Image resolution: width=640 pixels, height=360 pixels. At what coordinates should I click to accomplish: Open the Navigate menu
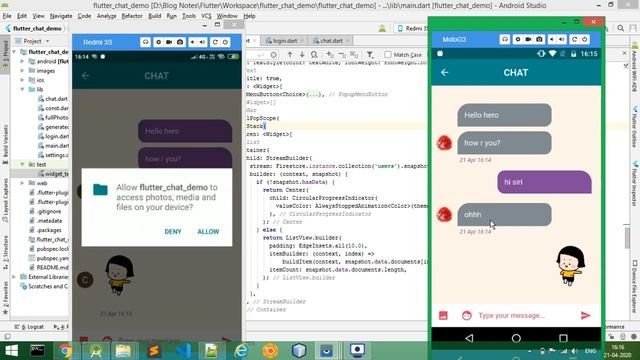(x=61, y=16)
